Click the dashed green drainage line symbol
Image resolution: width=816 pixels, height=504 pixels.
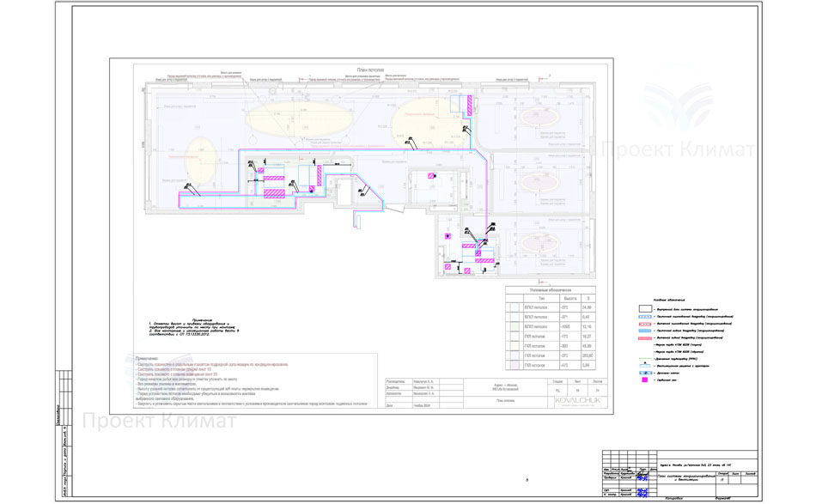645,357
